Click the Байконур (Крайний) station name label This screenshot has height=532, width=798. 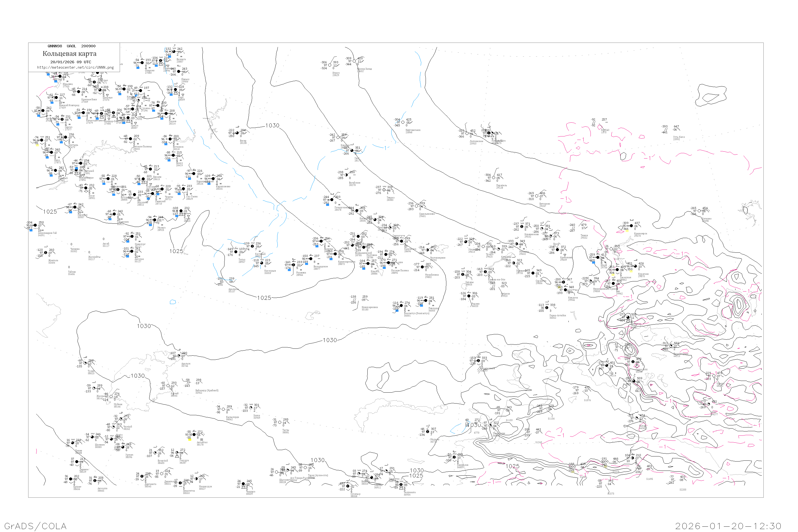point(207,390)
